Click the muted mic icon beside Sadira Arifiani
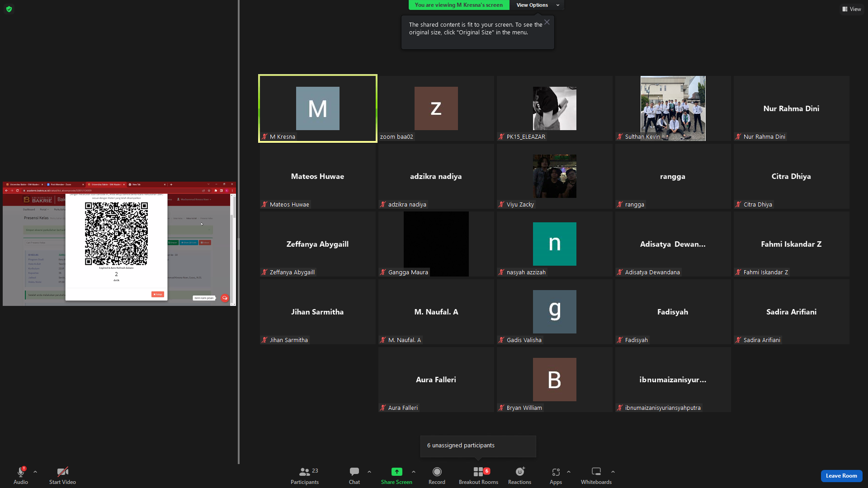The height and width of the screenshot is (488, 868). (739, 340)
